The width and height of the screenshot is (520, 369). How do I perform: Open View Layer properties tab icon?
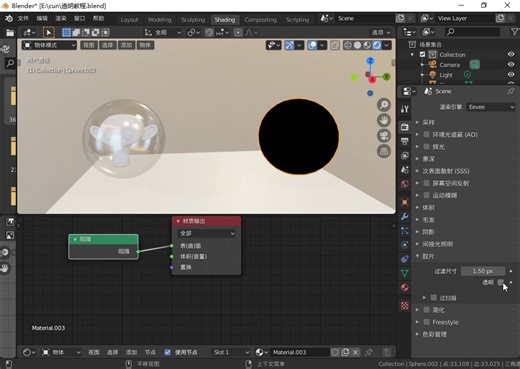point(405,156)
